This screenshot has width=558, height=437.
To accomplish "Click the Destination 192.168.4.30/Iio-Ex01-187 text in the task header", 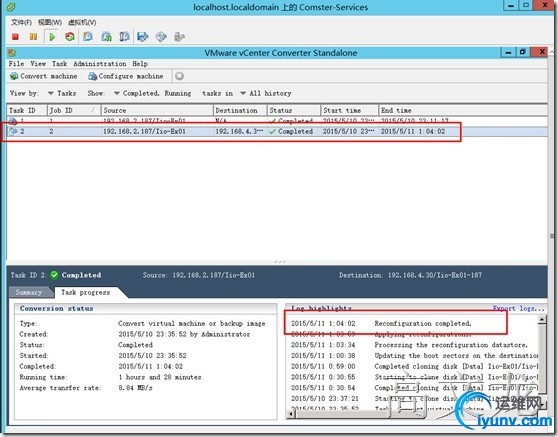I will point(410,275).
